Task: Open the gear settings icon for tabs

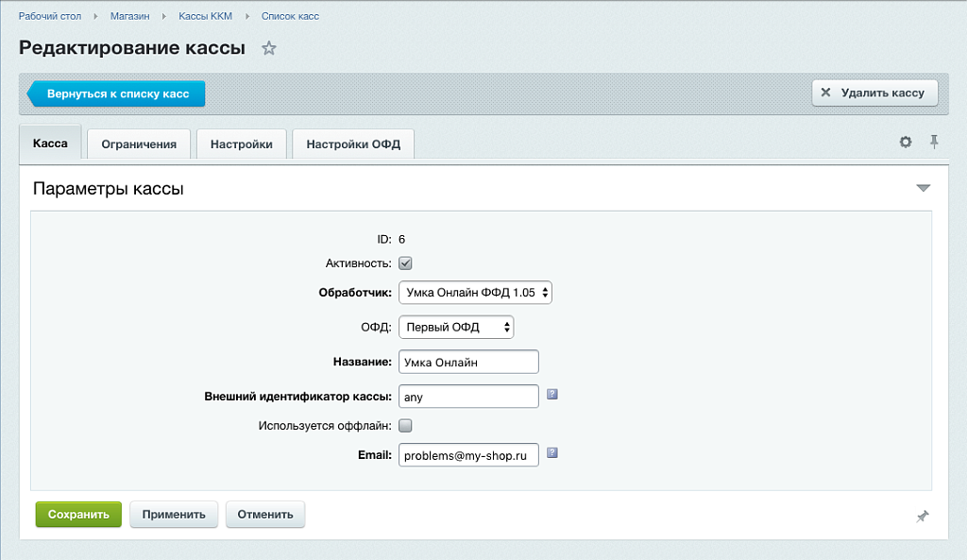Action: click(x=906, y=142)
